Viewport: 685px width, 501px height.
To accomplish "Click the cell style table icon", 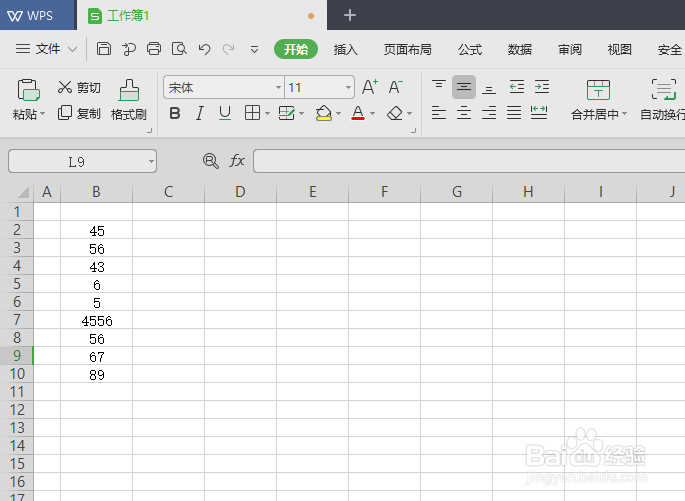I will (x=286, y=113).
